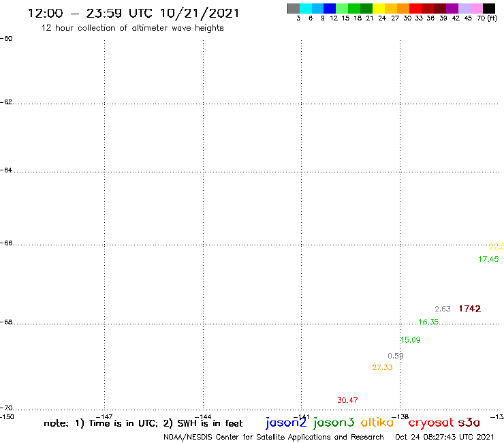Select the green 15.09 wave height reading
This screenshot has height=443, width=504.
pos(411,339)
